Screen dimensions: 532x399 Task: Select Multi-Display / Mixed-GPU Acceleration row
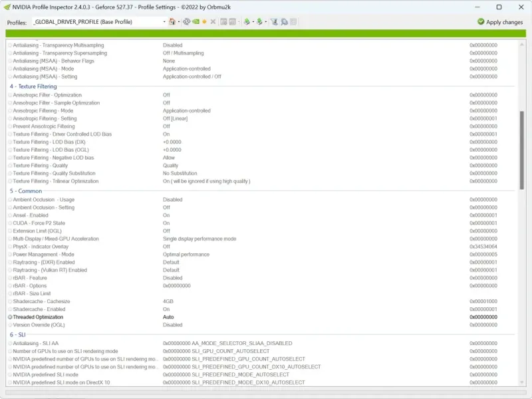[x=261, y=239]
